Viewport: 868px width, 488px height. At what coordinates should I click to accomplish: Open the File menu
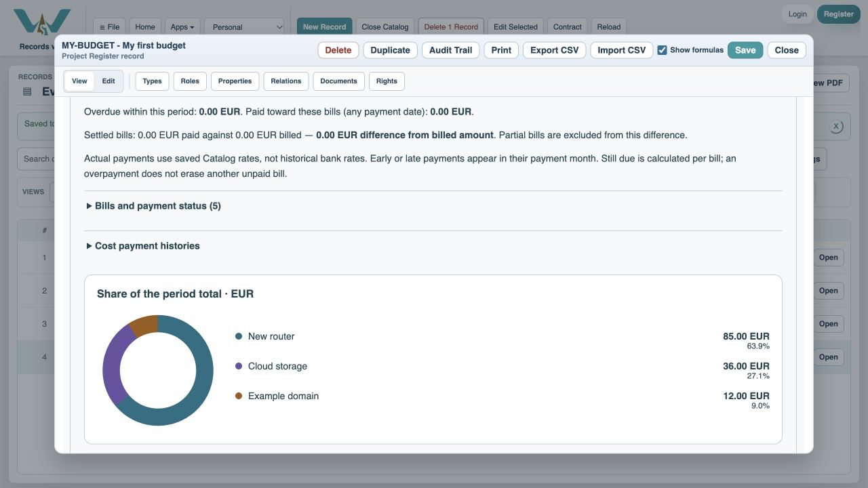tap(109, 27)
